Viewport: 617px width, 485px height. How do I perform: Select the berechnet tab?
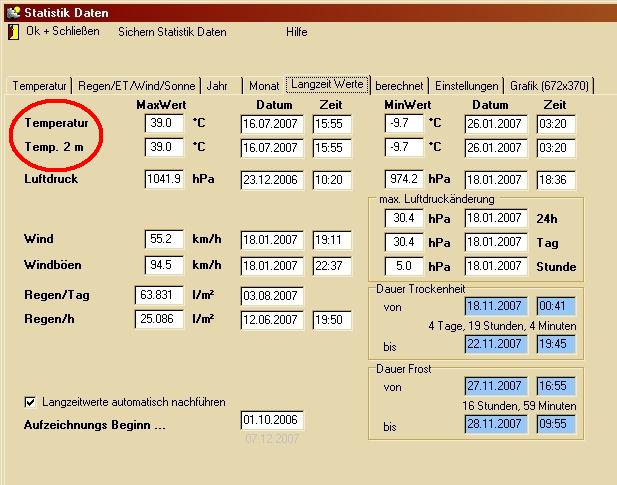pyautogui.click(x=399, y=86)
